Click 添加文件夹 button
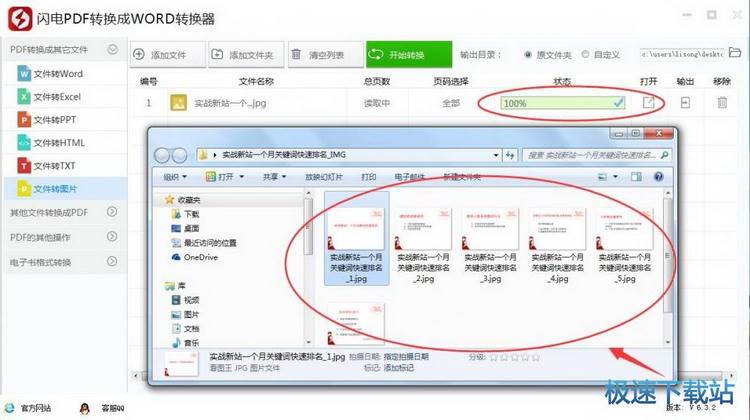 coord(246,55)
